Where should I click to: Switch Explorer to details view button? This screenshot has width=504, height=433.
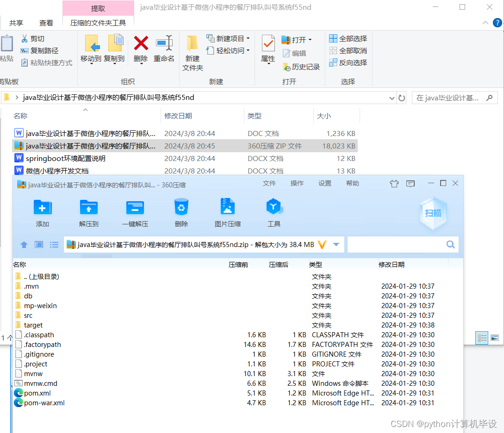(x=481, y=338)
